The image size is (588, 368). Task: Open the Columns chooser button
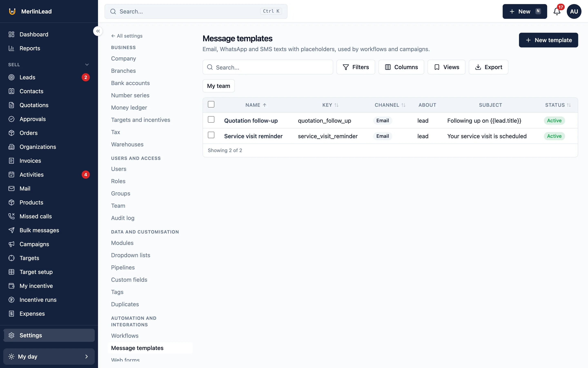click(x=401, y=67)
